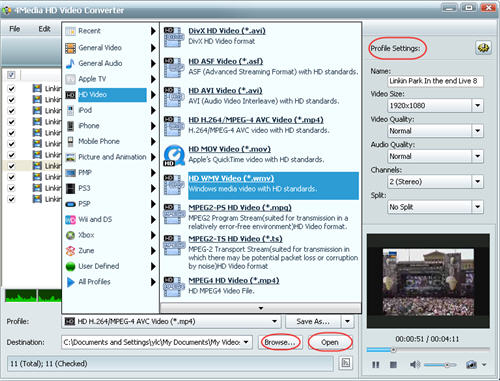
Task: Choose DivX HD Video (*.avi) link
Action: (x=227, y=31)
